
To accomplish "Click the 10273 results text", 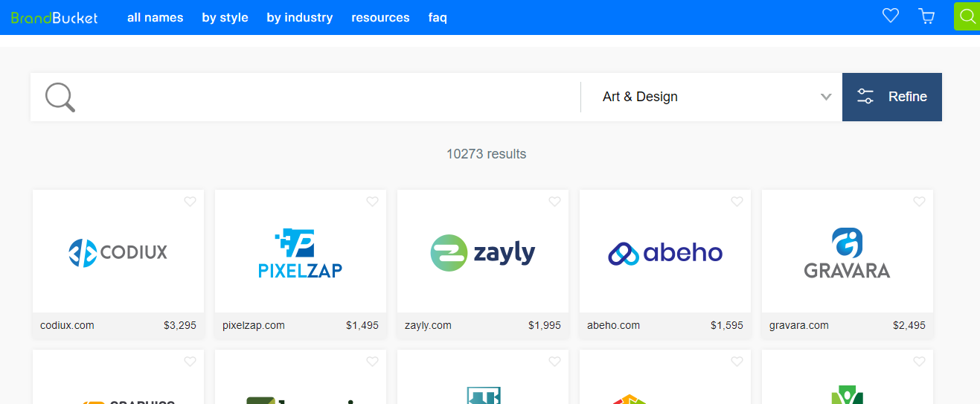I will pos(486,154).
